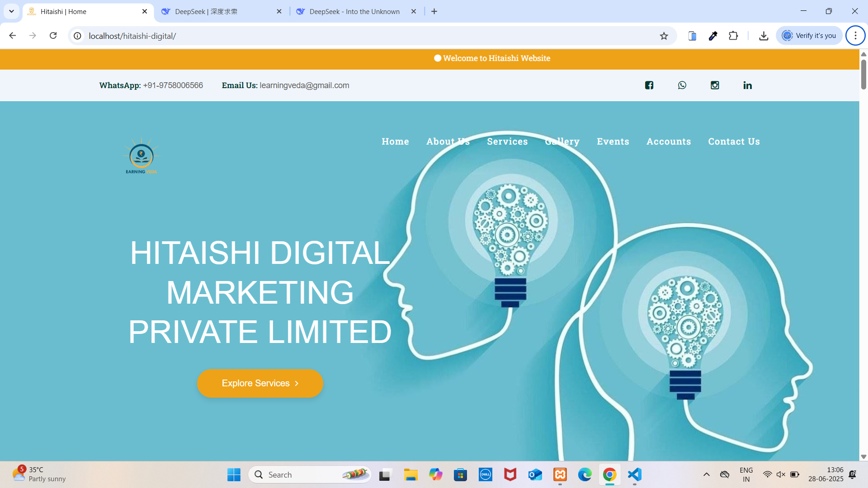Switch to the DeepSeek - Into the Unknown tab

(354, 11)
